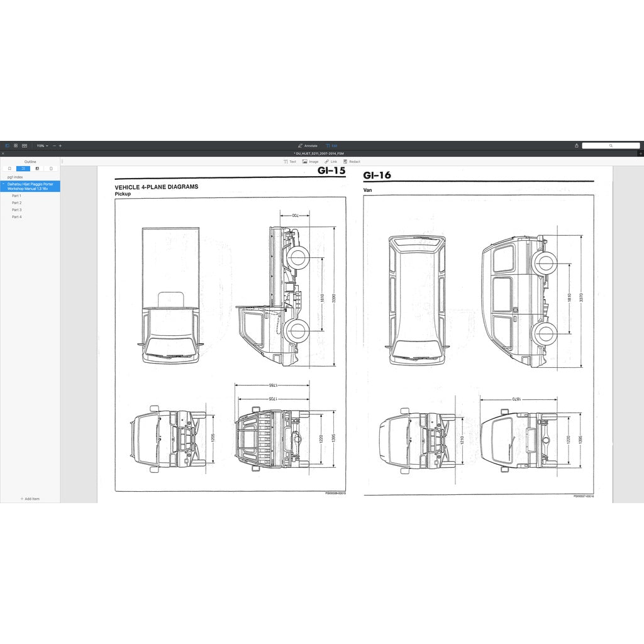Screen dimensions: 644x644
Task: Open Part 3 in the outline
Action: tap(16, 210)
